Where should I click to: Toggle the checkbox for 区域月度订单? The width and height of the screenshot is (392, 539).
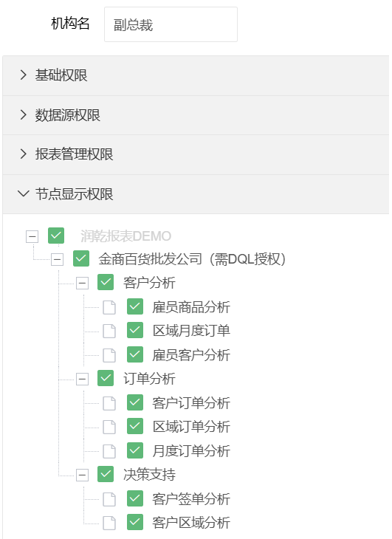[x=135, y=330]
